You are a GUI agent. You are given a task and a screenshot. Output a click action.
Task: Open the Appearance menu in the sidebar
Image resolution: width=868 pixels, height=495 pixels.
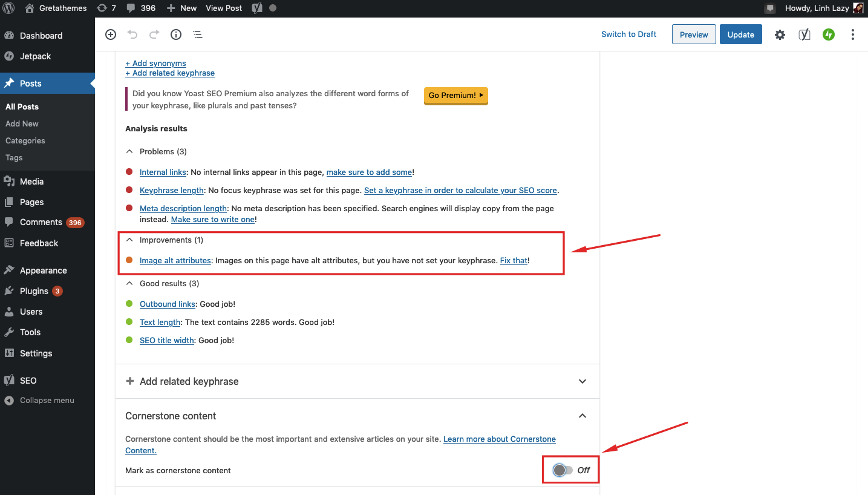pos(43,270)
